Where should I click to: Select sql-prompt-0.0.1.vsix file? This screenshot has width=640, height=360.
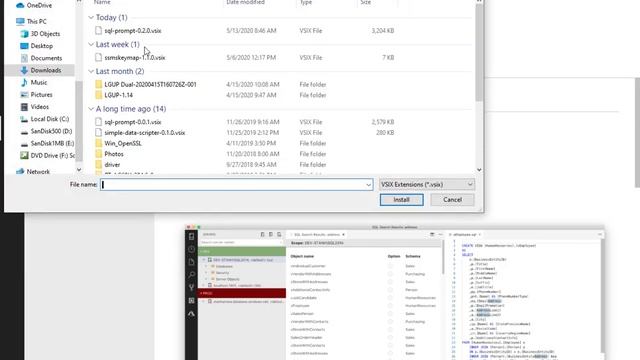pos(133,122)
